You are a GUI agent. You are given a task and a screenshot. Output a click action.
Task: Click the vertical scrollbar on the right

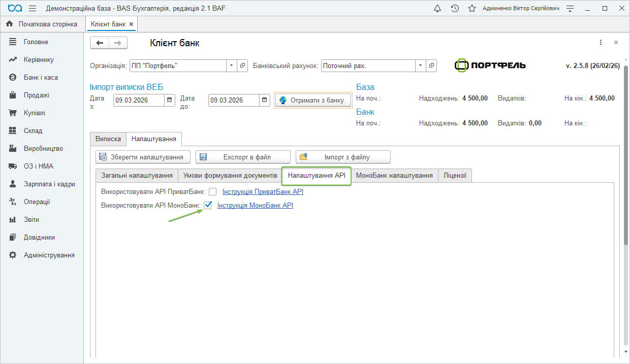click(x=625, y=203)
